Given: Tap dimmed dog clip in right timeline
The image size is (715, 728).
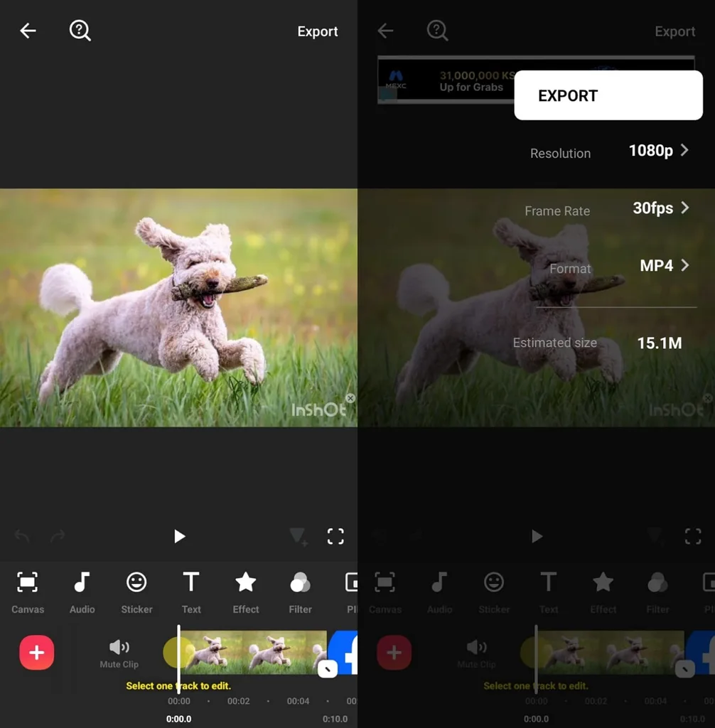Looking at the screenshot, I should 611,652.
